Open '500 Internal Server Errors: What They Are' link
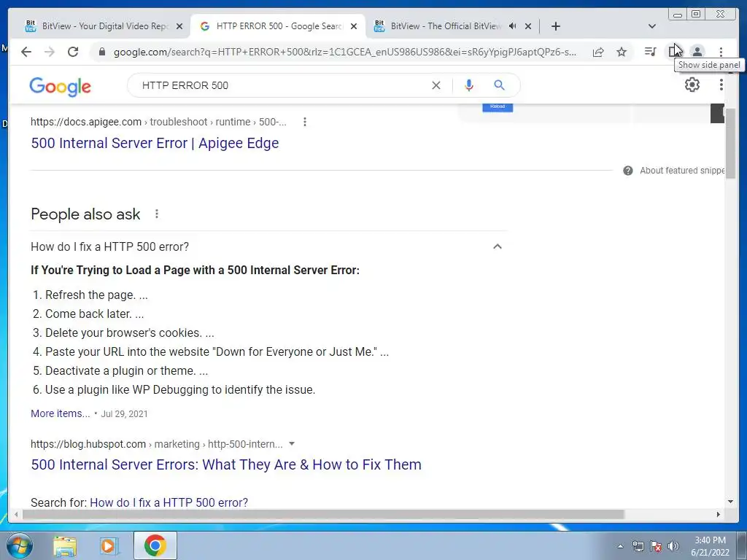 (x=226, y=464)
